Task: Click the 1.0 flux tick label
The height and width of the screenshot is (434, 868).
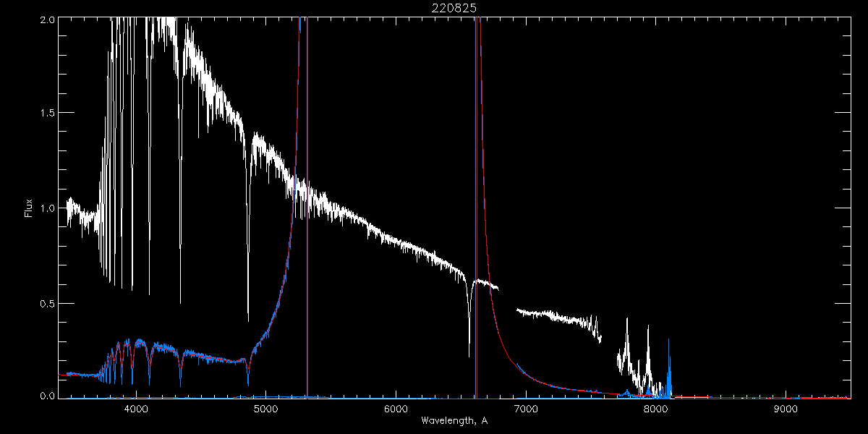Action: [47, 208]
